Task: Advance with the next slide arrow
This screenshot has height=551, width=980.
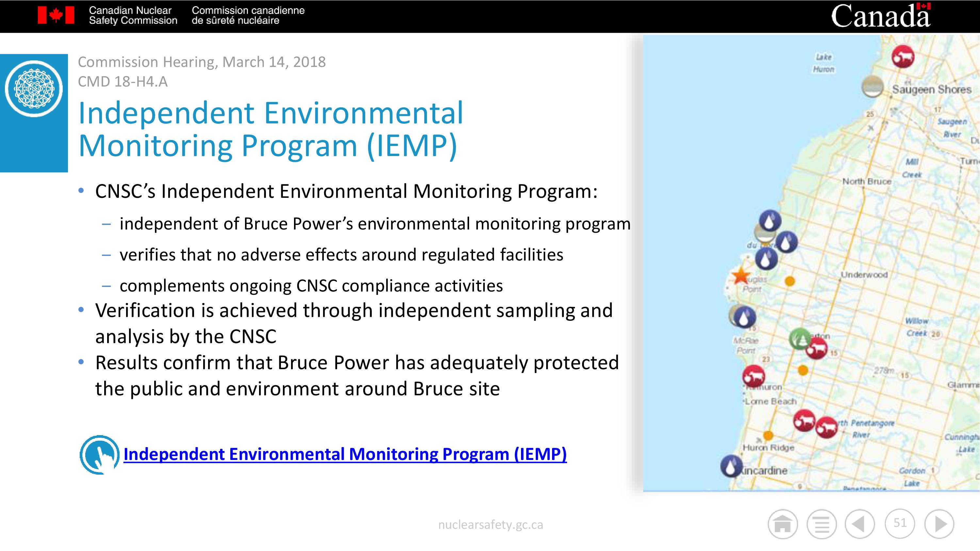Action: coord(939,524)
